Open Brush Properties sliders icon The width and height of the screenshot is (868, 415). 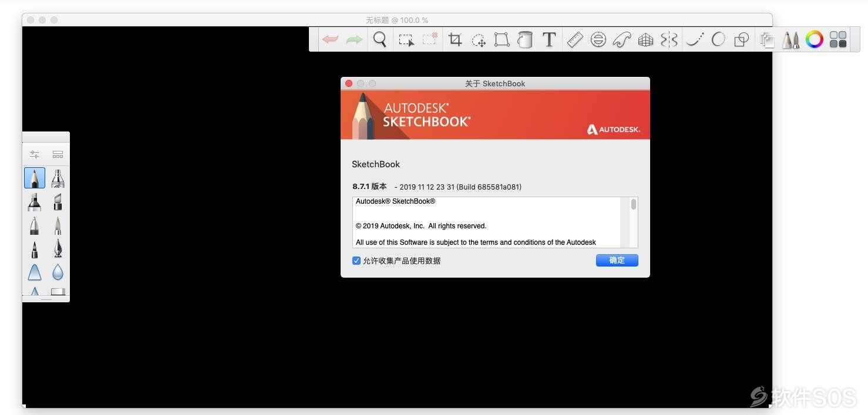35,154
